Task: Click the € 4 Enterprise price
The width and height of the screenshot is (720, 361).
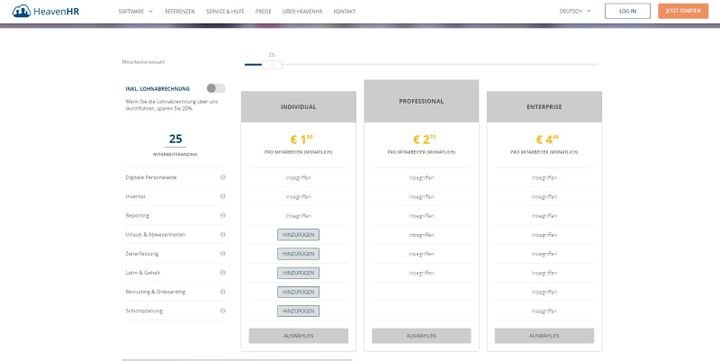Action: coord(547,139)
